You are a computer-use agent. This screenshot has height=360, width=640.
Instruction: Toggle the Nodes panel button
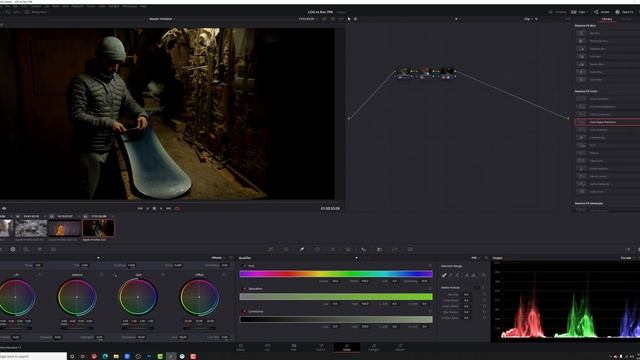602,12
